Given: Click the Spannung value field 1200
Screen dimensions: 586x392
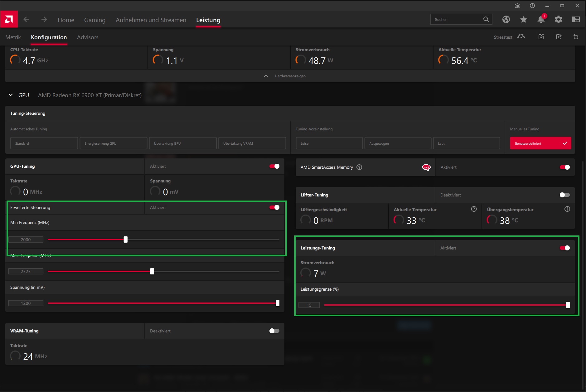Looking at the screenshot, I should 26,303.
